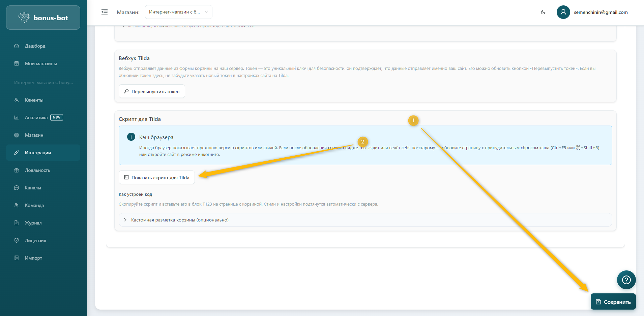Open the help question mark button

626,280
